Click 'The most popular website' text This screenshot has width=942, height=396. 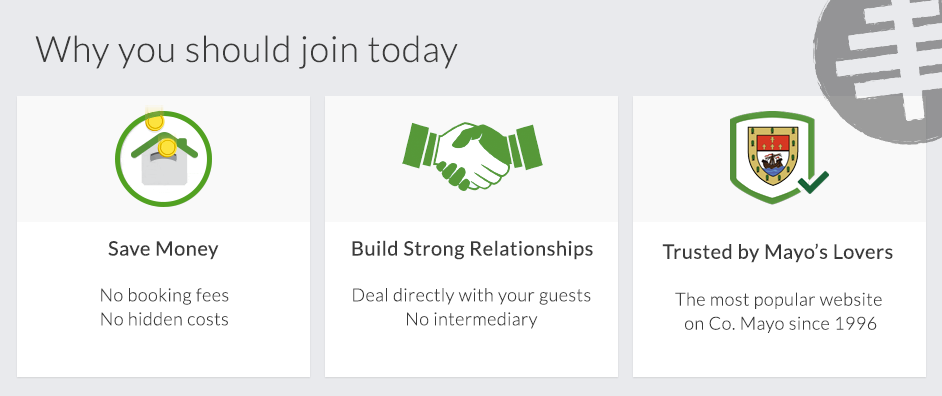pos(779,299)
